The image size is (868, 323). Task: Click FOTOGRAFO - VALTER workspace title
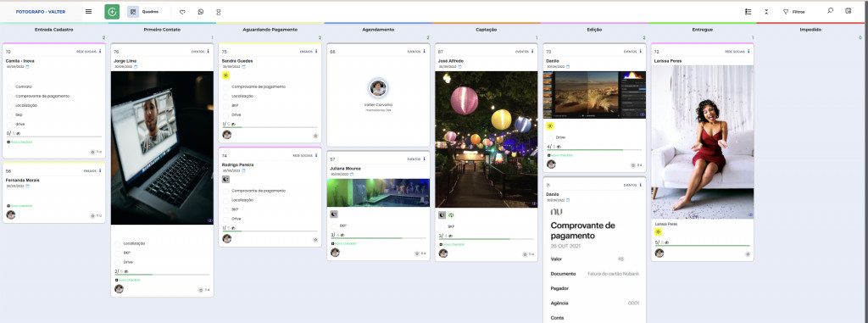[x=41, y=12]
